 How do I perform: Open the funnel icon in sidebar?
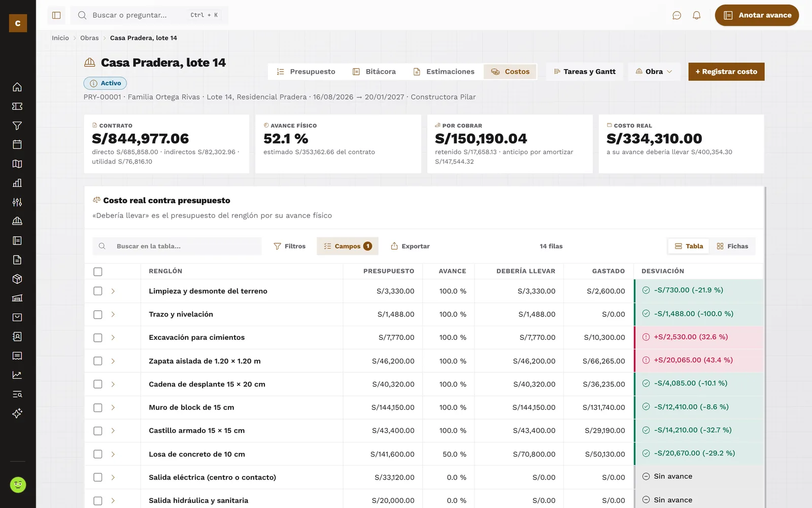click(17, 125)
